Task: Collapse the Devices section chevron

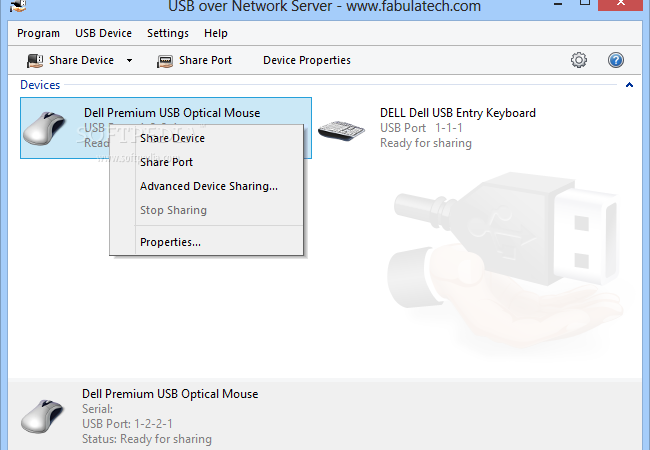Action: coord(629,85)
